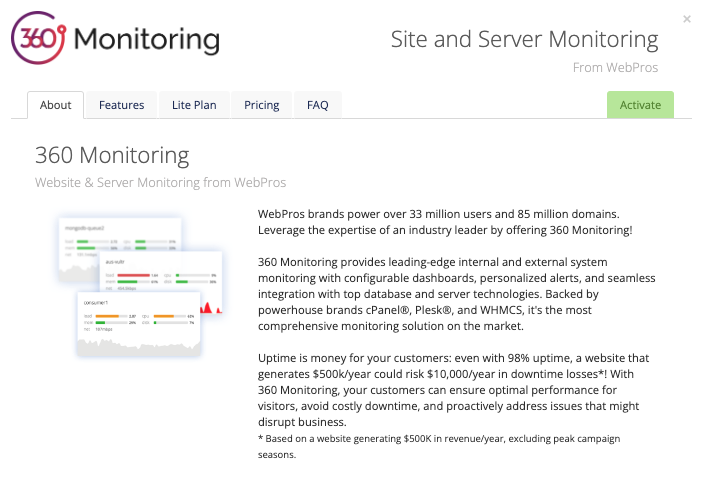Switch to the Features tab
Screen dimensions: 701x477
pyautogui.click(x=122, y=105)
